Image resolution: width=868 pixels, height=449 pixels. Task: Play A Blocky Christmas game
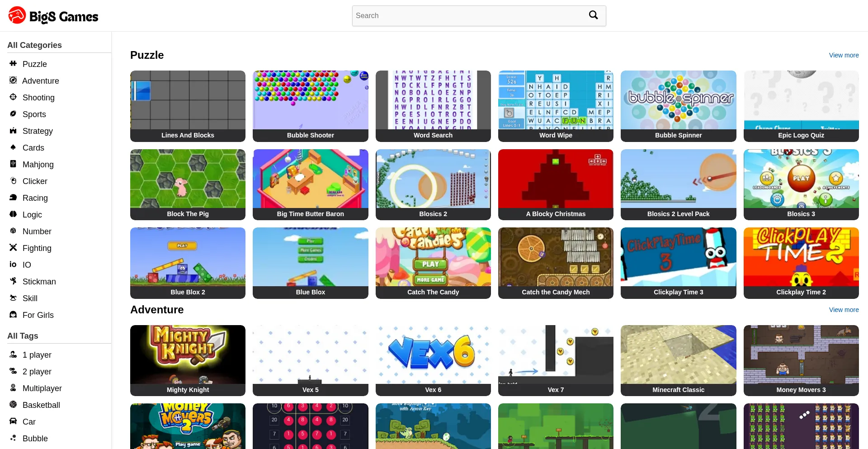(556, 184)
